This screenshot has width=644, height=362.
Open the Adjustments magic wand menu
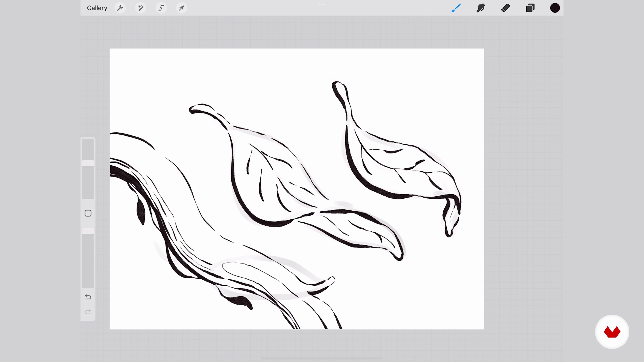pos(141,8)
